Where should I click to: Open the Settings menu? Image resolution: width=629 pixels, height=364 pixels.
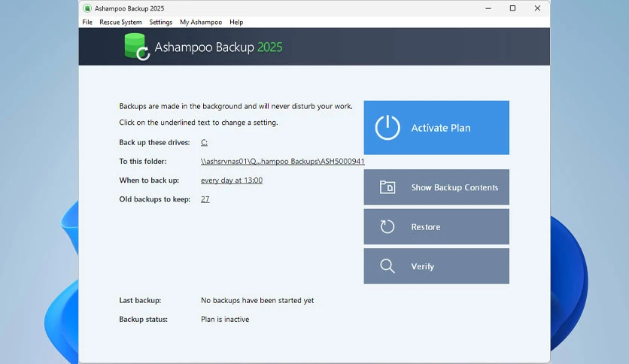tap(160, 22)
